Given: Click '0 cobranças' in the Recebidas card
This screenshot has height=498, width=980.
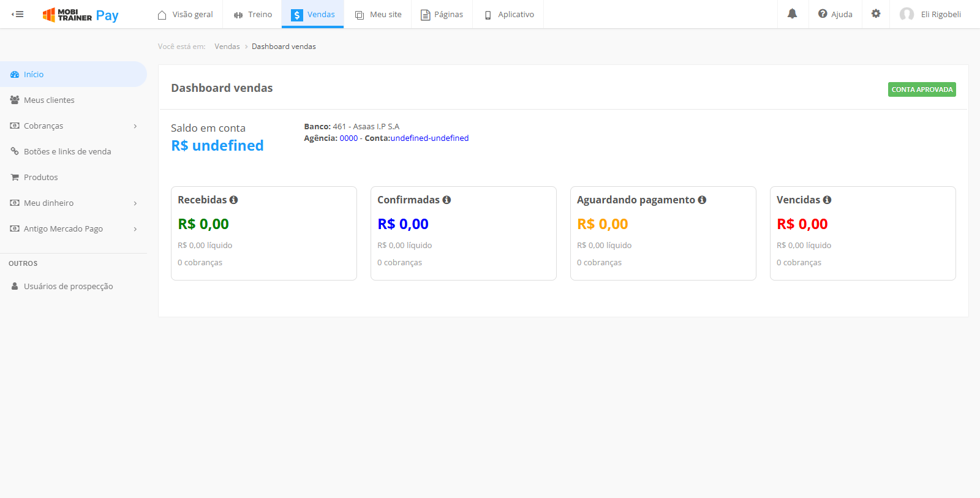Looking at the screenshot, I should tap(200, 262).
